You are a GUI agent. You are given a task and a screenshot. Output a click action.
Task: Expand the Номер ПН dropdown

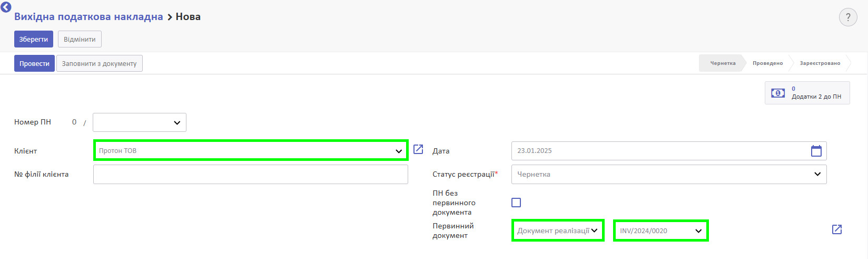[140, 122]
